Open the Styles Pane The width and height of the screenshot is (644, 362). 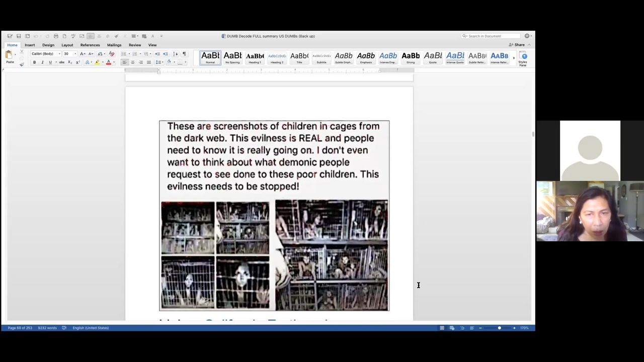point(523,58)
